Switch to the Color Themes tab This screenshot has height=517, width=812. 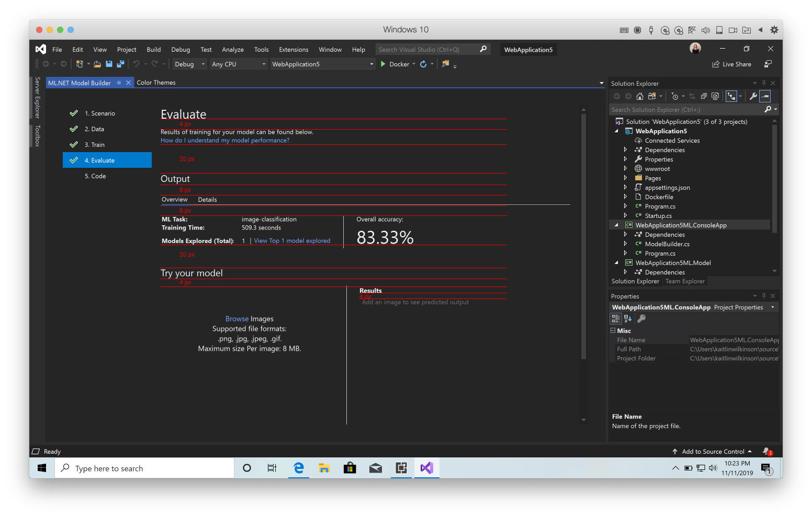(x=156, y=83)
